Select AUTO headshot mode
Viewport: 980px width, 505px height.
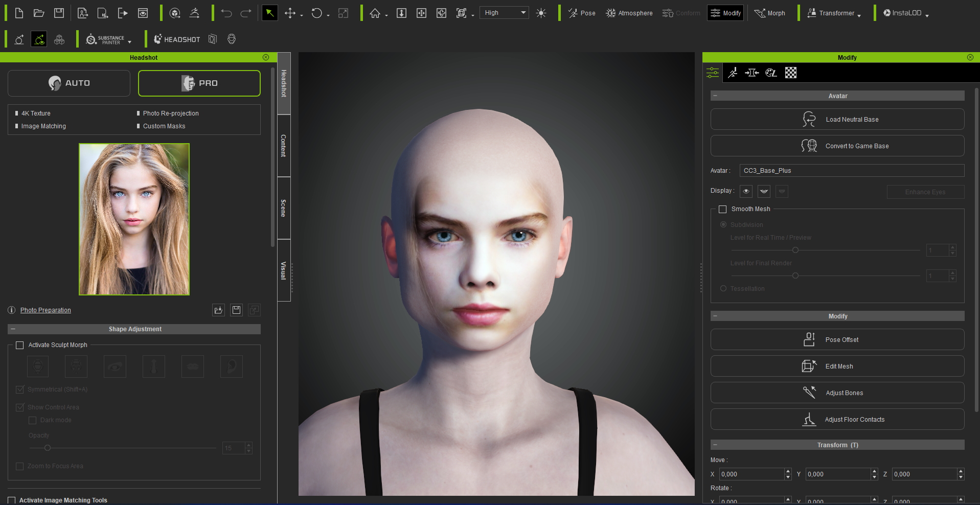[x=69, y=83]
